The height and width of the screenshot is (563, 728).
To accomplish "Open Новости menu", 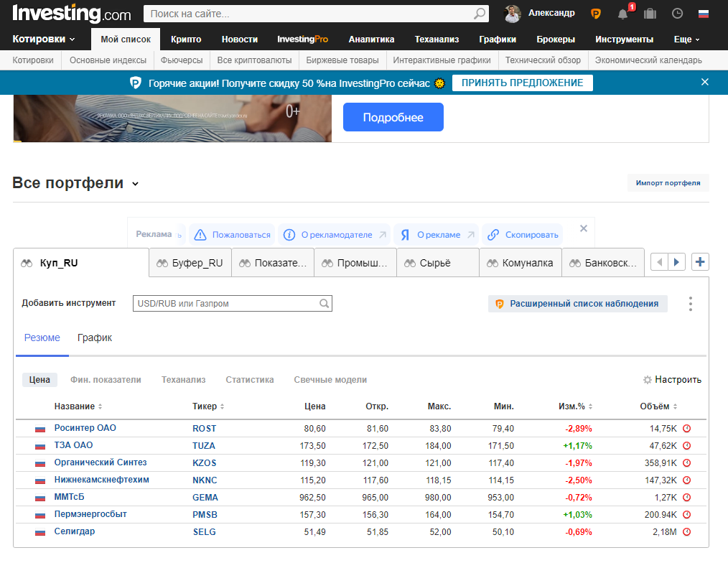I will pyautogui.click(x=240, y=39).
